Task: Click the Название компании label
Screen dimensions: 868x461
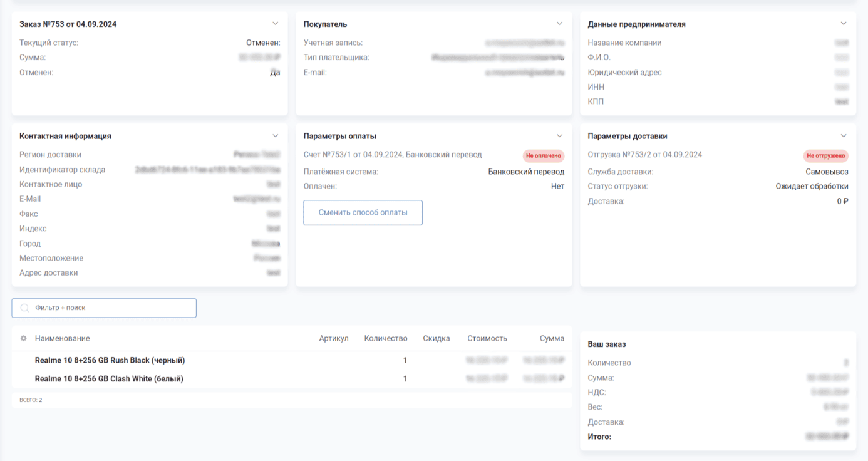Action: point(624,43)
